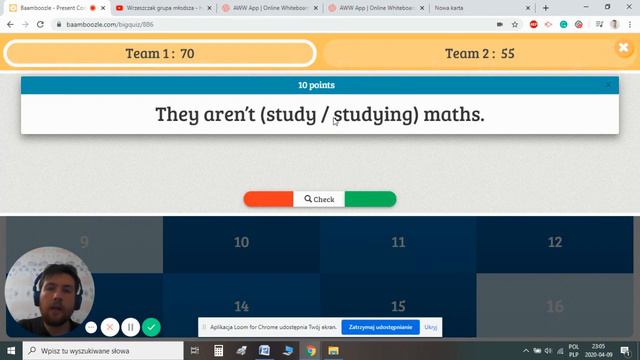Click the address bar URL
Viewport: 640px width, 360px height.
pos(110,24)
